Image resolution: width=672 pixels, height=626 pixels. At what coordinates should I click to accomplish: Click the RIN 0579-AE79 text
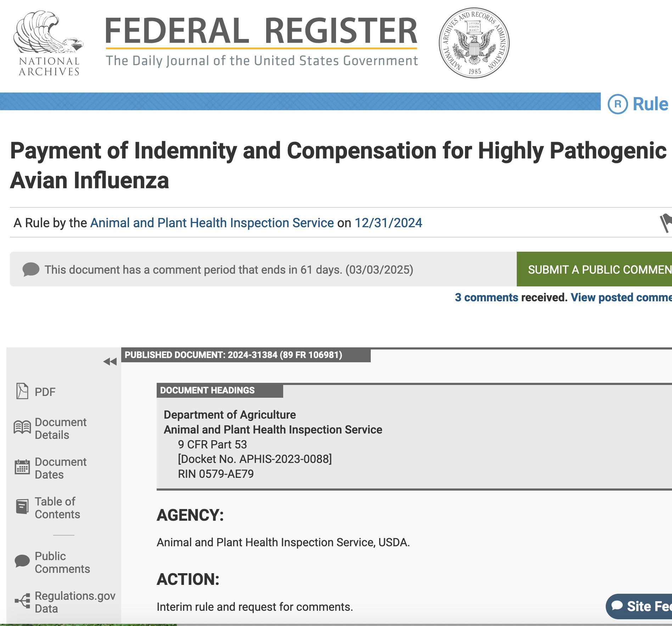coord(216,474)
